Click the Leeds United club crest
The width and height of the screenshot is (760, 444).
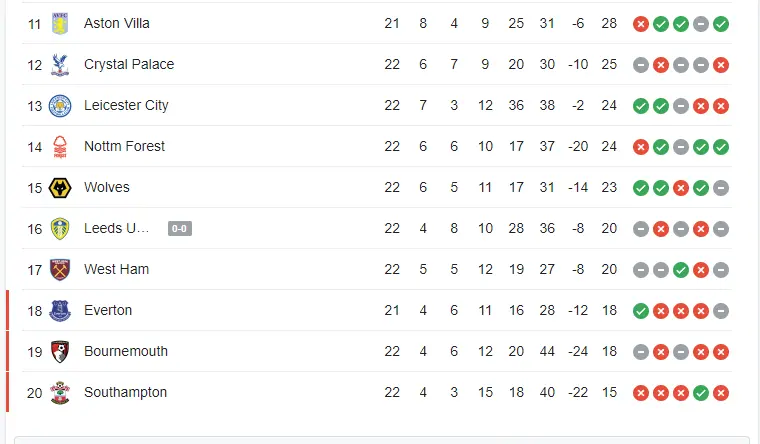point(61,228)
